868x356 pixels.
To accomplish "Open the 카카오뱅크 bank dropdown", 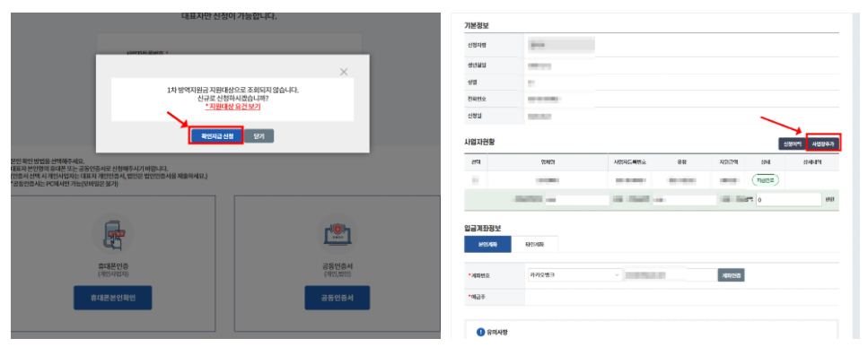I will click(574, 274).
